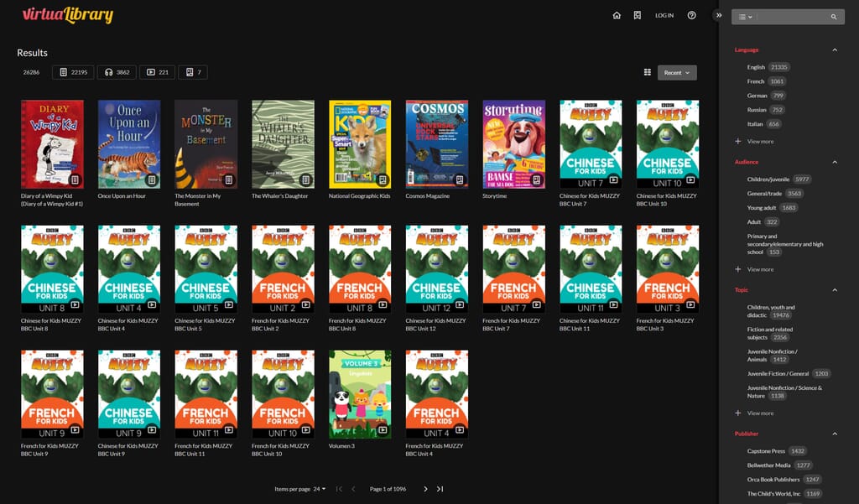Open The Whaler's Daughter cover

[283, 144]
